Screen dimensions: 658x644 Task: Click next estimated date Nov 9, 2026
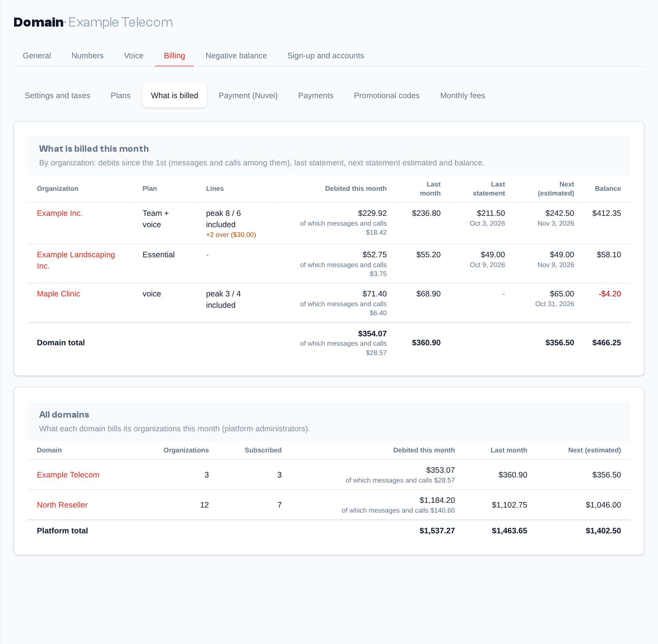[x=556, y=265]
